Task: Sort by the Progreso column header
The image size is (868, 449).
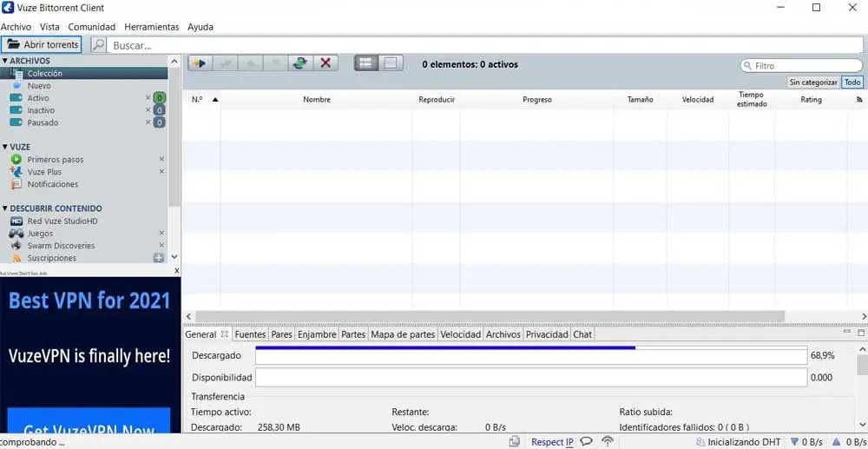Action: 537,100
